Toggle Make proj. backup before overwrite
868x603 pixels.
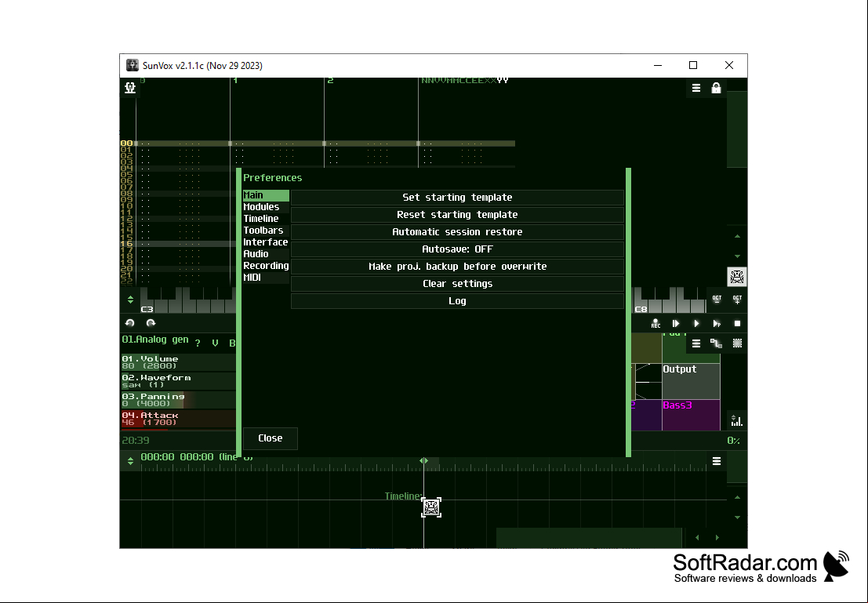click(457, 267)
